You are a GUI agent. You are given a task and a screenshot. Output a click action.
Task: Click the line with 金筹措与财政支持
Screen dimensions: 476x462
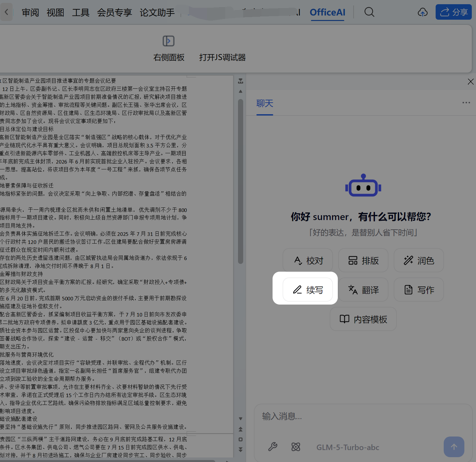[22, 274]
